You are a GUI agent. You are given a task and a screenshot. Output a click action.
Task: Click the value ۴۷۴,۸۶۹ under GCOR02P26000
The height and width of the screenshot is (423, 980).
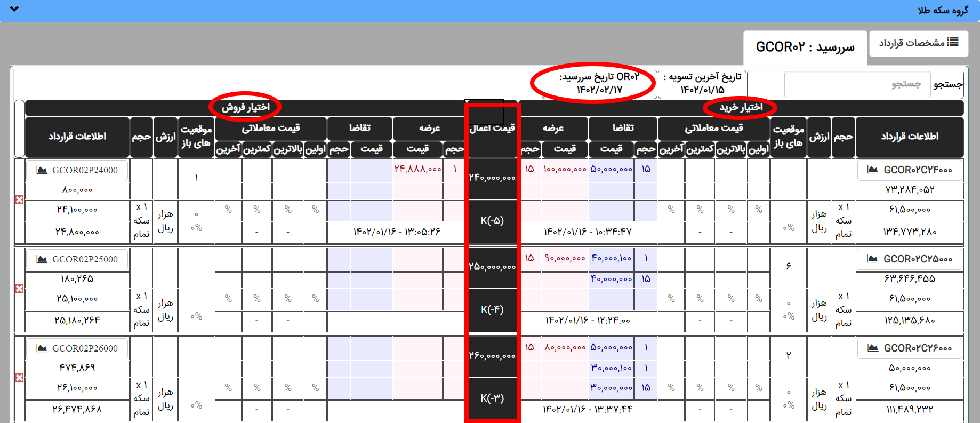[x=77, y=368]
